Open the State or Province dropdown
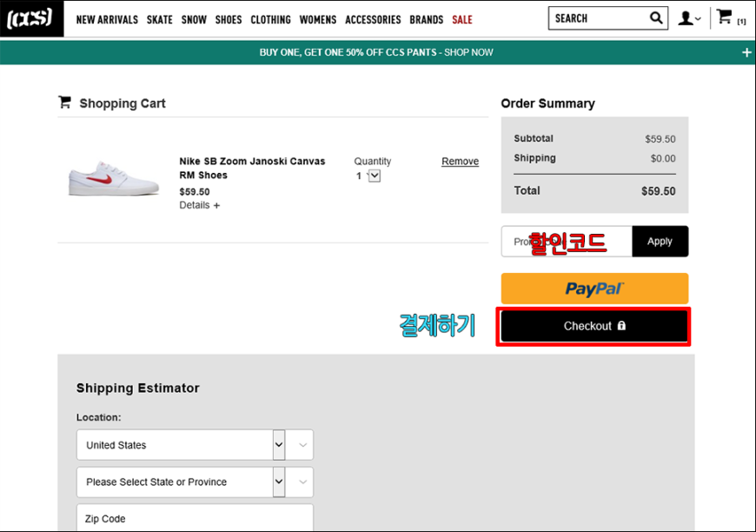 click(x=195, y=482)
